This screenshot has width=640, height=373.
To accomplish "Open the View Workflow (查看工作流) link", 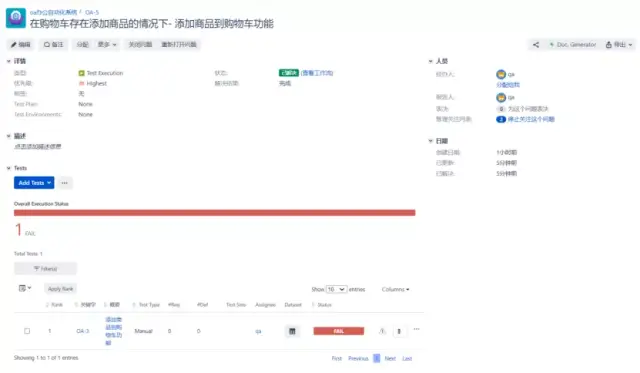I will pos(317,73).
